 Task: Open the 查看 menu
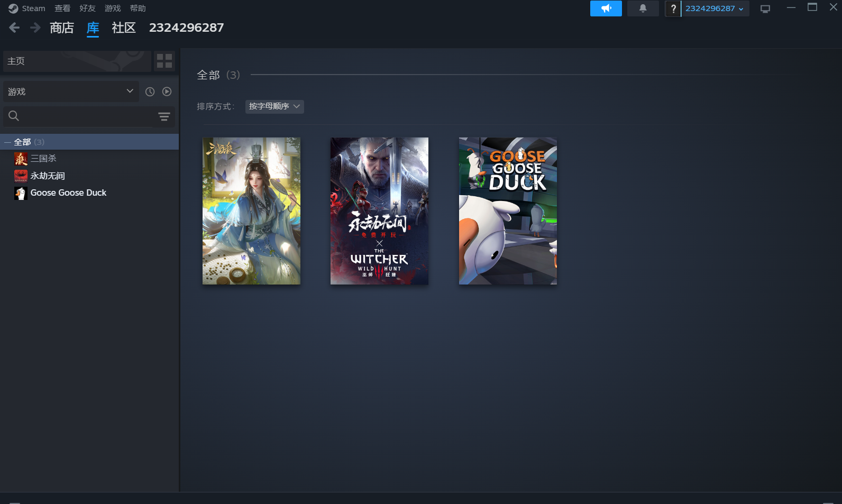pos(62,8)
